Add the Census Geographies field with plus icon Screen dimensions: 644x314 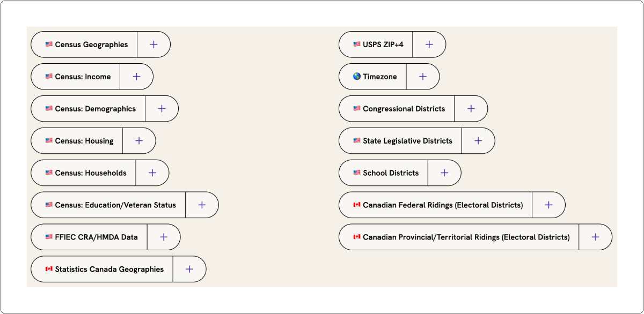(x=153, y=44)
